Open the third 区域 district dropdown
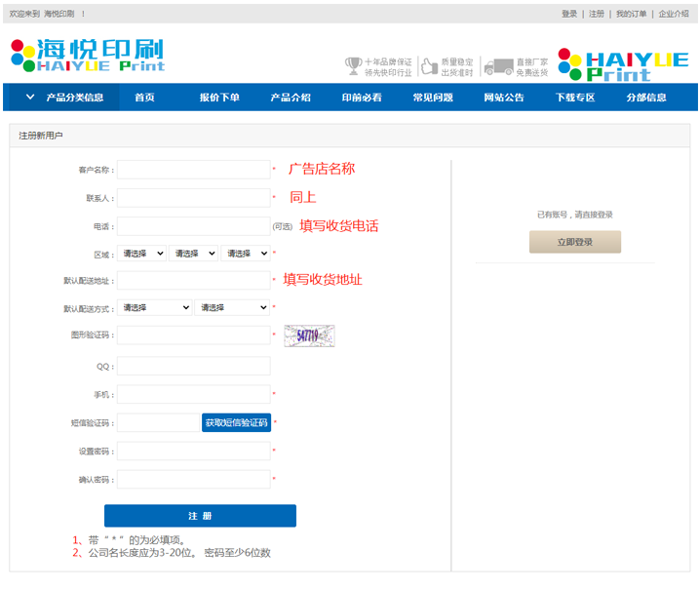This screenshot has height=590, width=700. point(246,254)
